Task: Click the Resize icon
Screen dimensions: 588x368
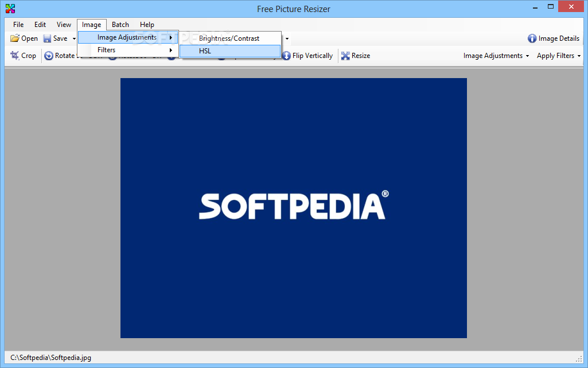Action: point(345,56)
